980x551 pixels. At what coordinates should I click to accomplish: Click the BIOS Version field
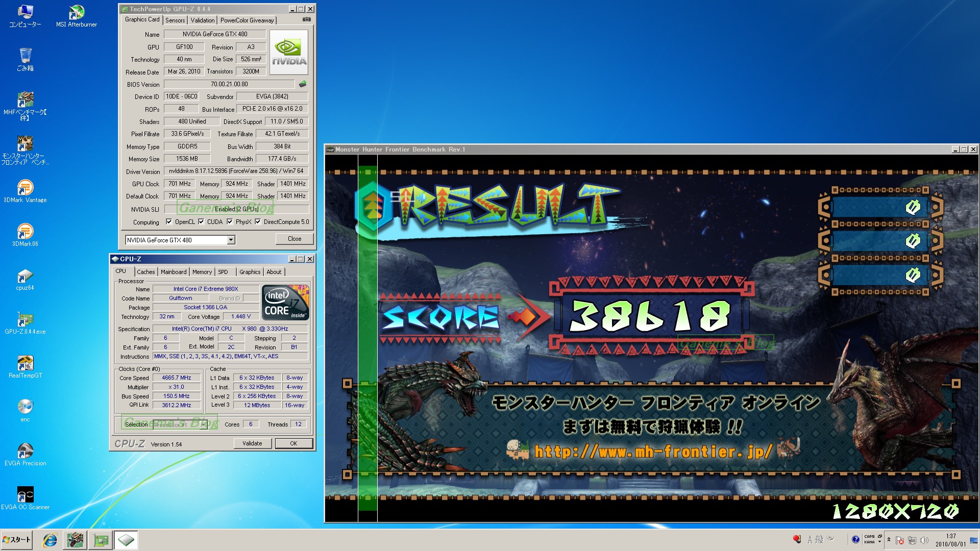click(x=229, y=84)
